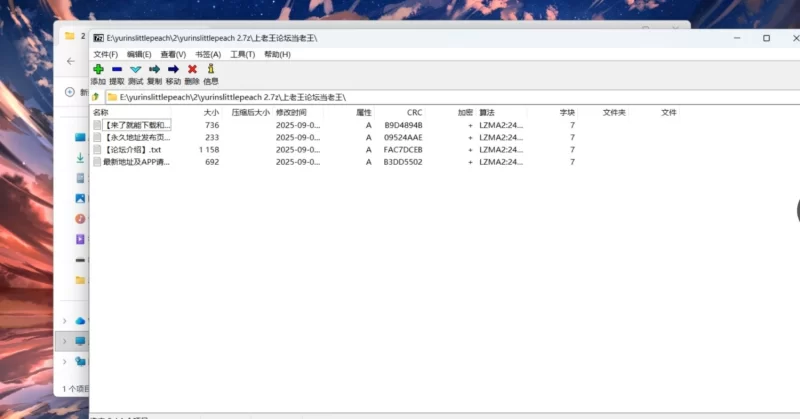This screenshot has height=419, width=800.
Task: Open the 文件(F) menu
Action: pos(106,54)
